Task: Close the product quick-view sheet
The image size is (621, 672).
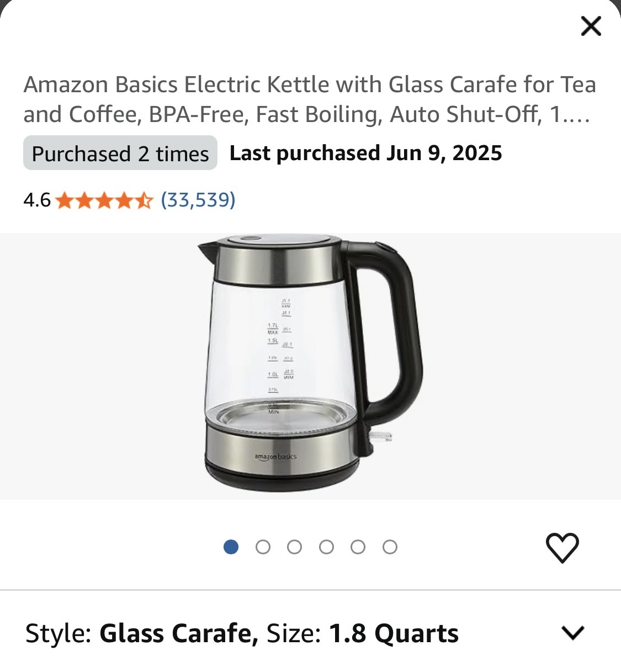Action: 591,26
